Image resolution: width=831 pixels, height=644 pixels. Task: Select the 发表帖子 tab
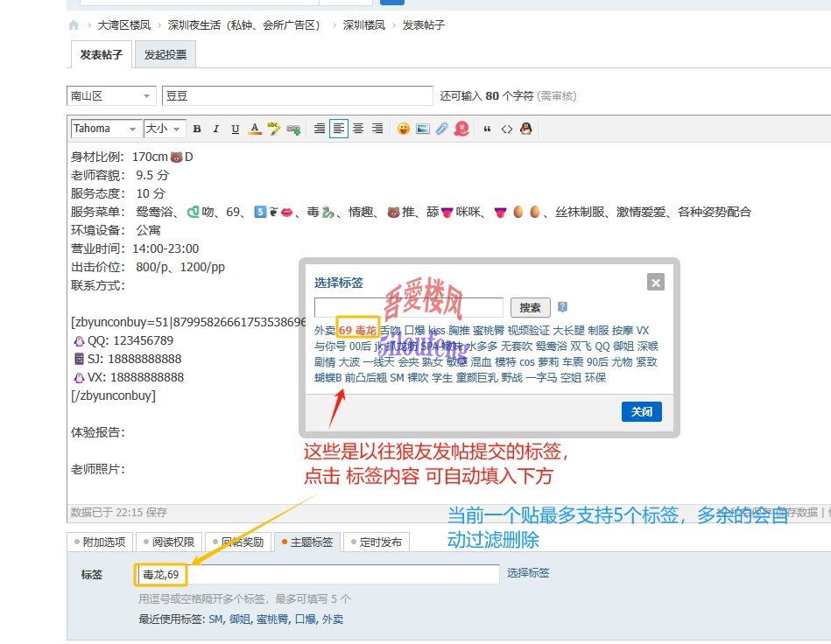[x=102, y=54]
